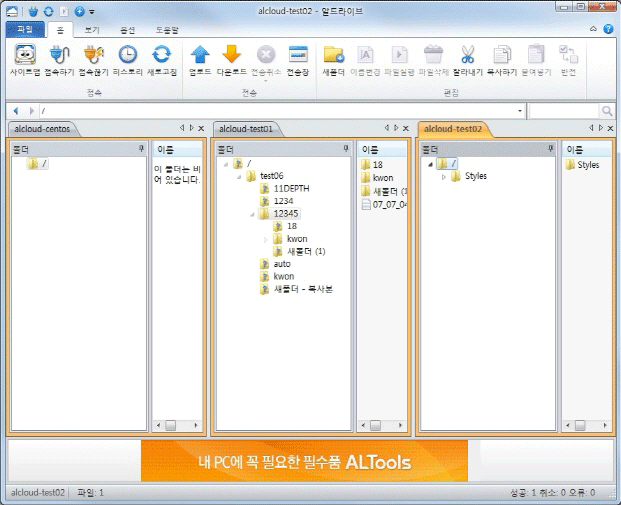Click the 이름 column header in alcloud-test01

[382, 149]
